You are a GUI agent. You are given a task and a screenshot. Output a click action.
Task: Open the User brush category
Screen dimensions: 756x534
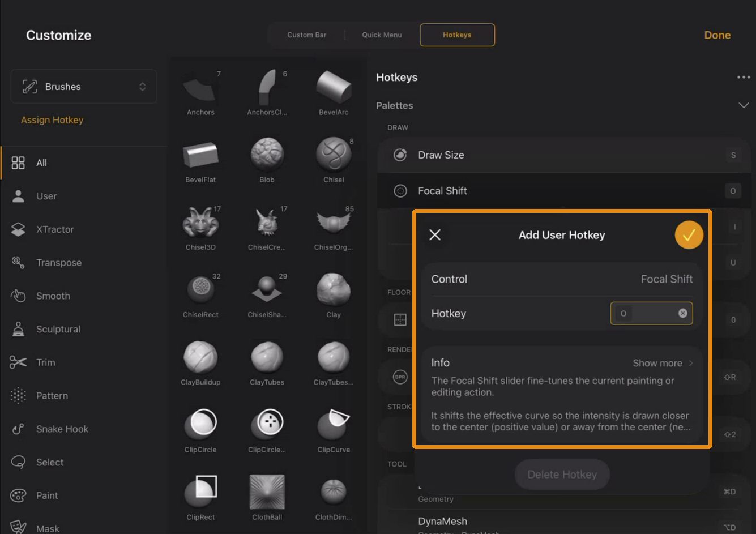point(84,196)
